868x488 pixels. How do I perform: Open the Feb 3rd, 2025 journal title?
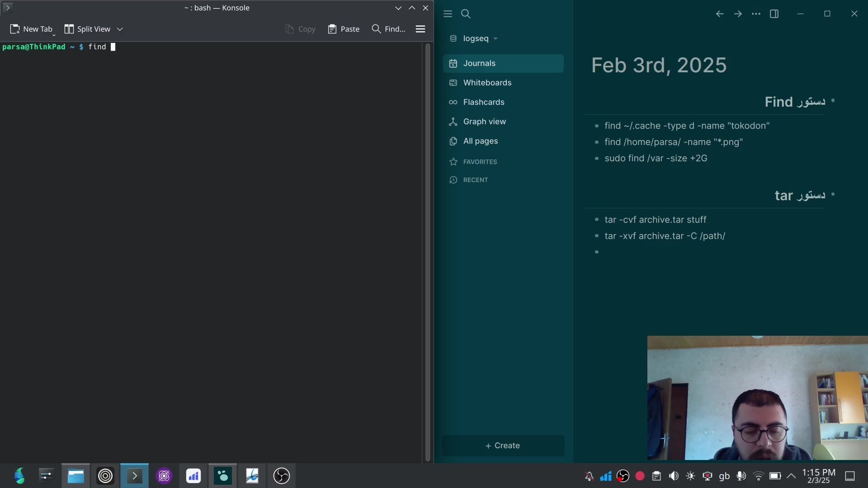pyautogui.click(x=659, y=65)
